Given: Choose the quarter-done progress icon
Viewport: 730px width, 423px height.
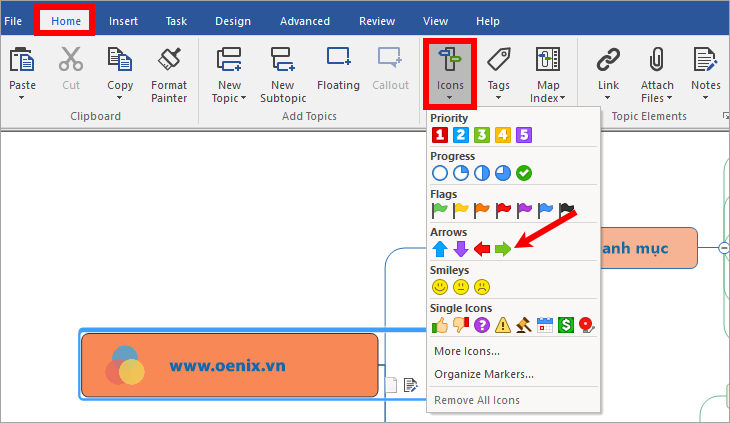Looking at the screenshot, I should (460, 173).
